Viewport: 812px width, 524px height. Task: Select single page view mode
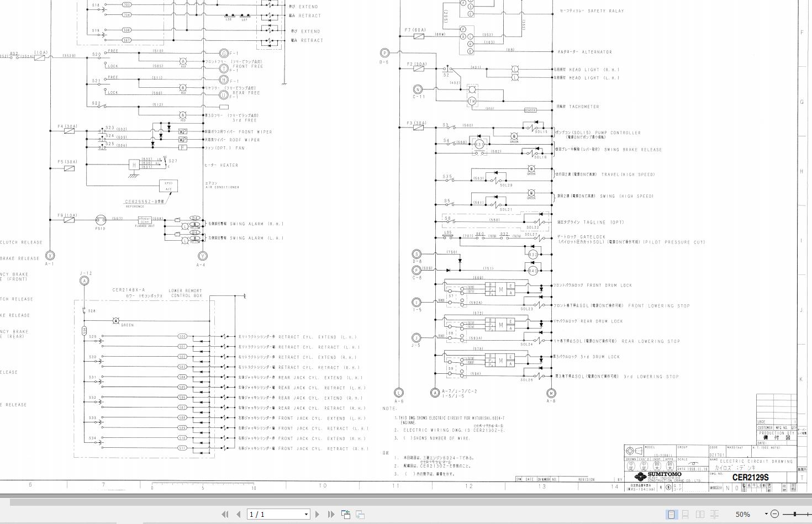click(x=671, y=514)
